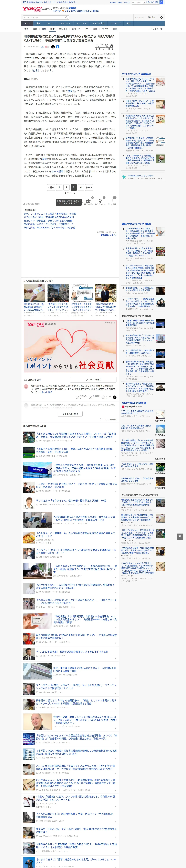The width and height of the screenshot is (186, 868).
Task: Click 記事に関する報告 report link
Action: 32,204
